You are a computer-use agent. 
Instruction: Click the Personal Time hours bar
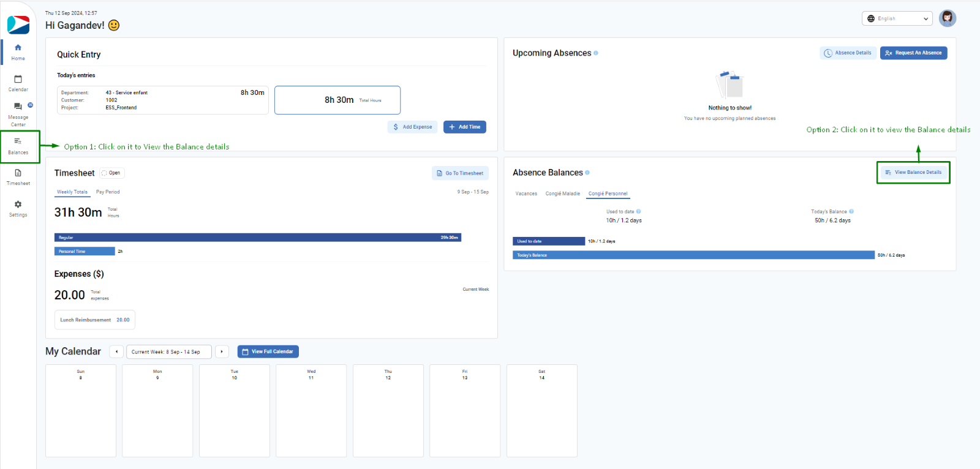click(x=85, y=251)
